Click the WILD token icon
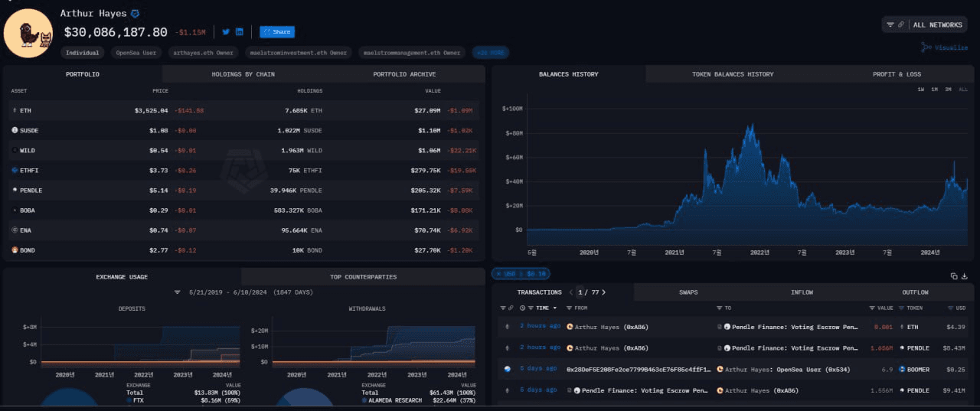 [x=15, y=150]
